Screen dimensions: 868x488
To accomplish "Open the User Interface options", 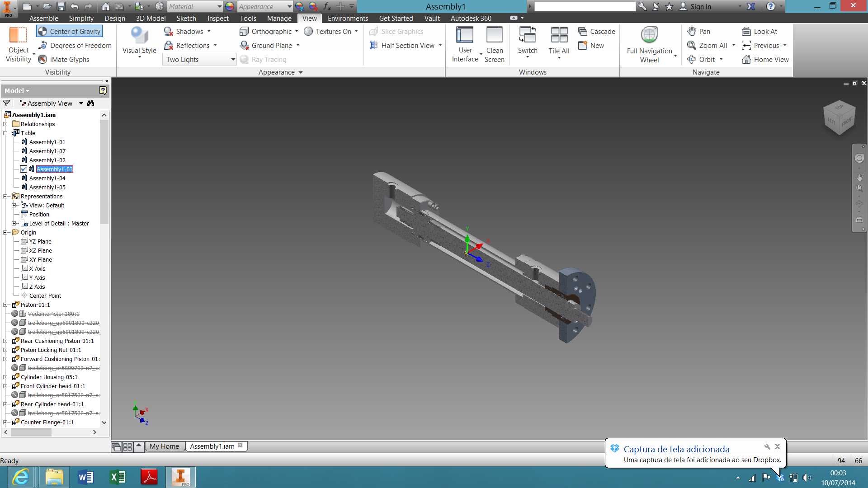I will [465, 44].
